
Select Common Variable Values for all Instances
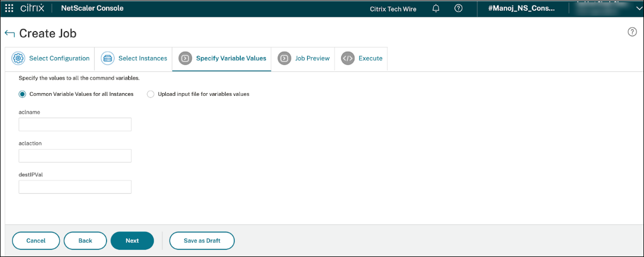[x=22, y=94]
